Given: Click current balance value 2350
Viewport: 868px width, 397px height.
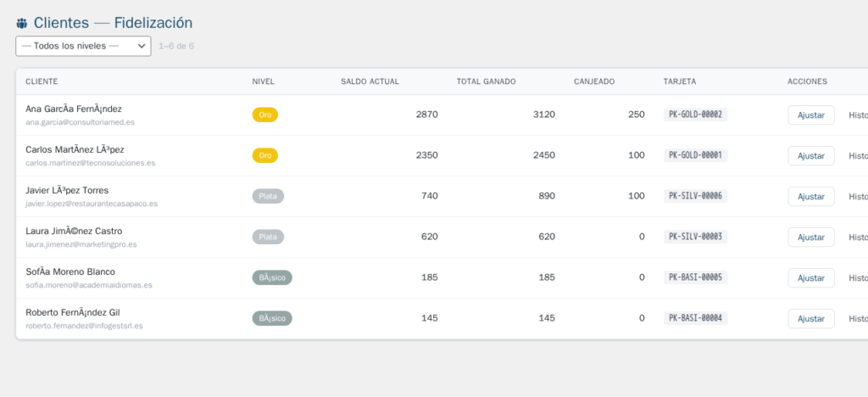Looking at the screenshot, I should [427, 155].
